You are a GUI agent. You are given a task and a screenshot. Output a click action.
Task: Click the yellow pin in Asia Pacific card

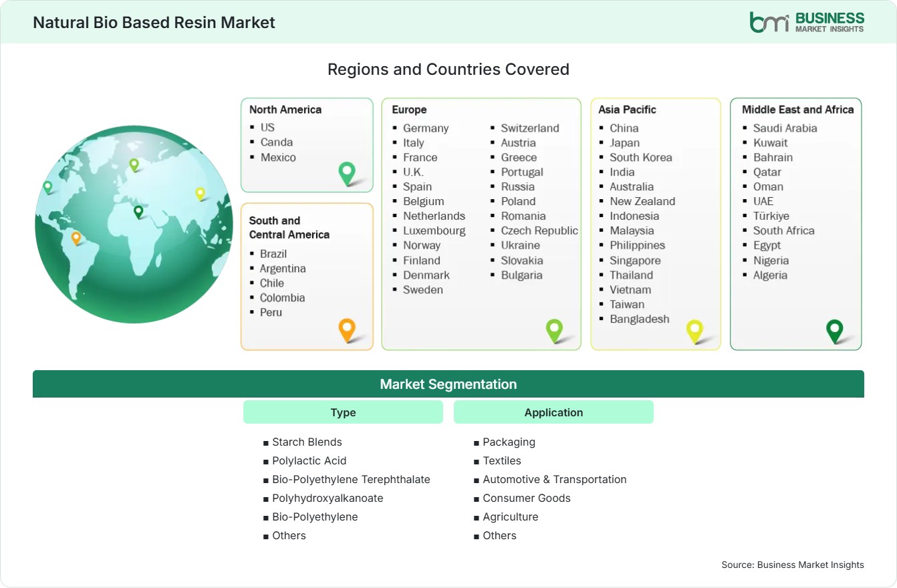(x=695, y=331)
